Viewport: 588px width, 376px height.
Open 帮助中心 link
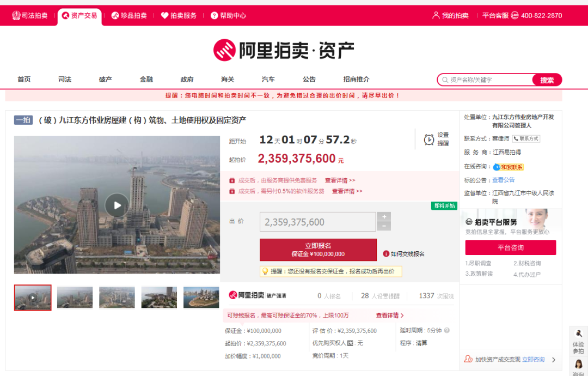pos(228,15)
